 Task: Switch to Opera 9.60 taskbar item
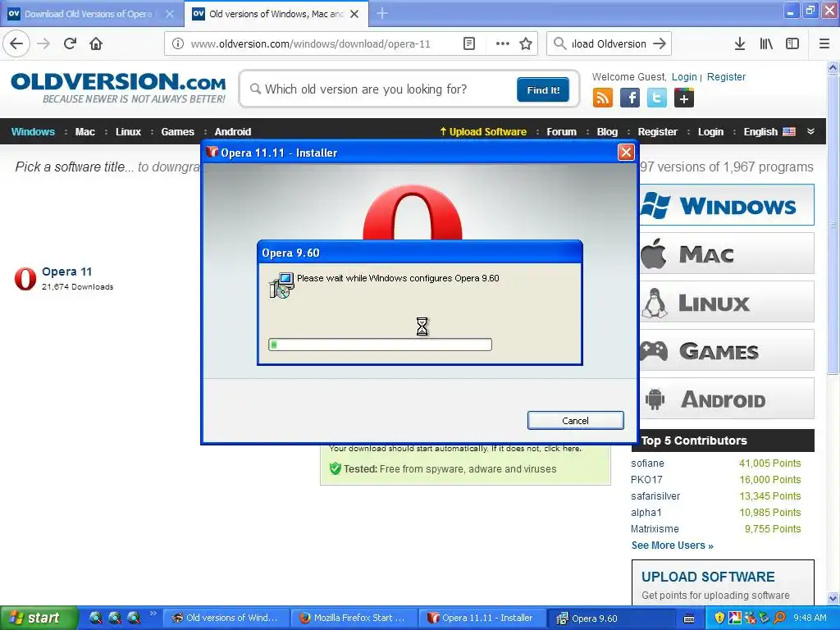(x=610, y=618)
